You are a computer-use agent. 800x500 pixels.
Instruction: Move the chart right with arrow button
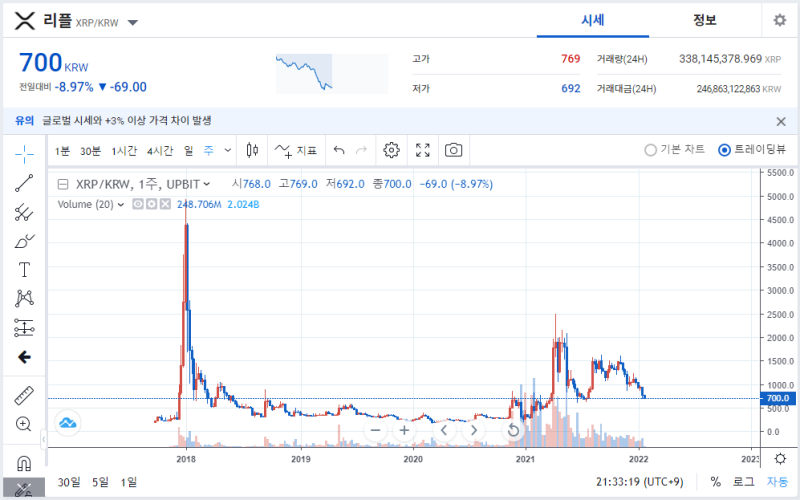tap(473, 430)
